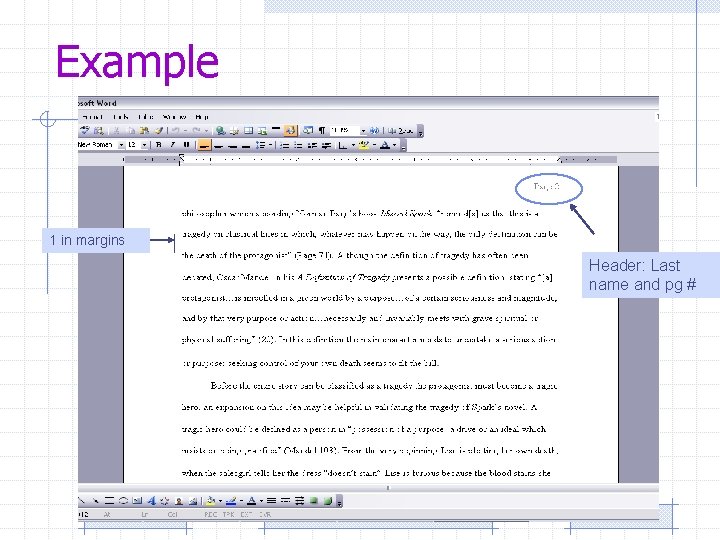Click the first-line indent marker on ruler
Image resolution: width=720 pixels, height=540 pixels.
pyautogui.click(x=181, y=157)
